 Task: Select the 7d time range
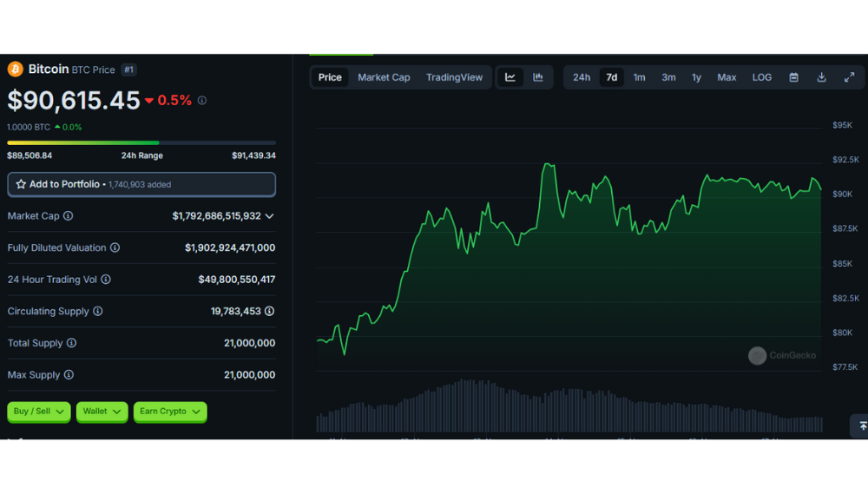tap(612, 77)
